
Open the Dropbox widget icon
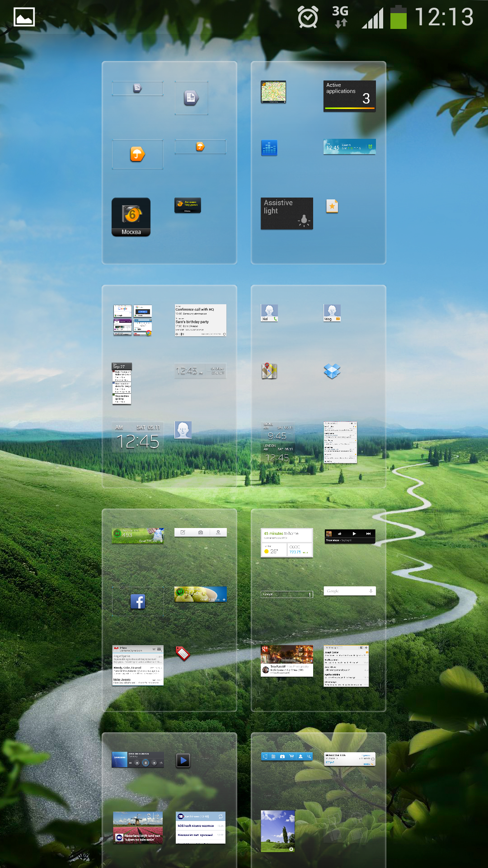pyautogui.click(x=332, y=371)
